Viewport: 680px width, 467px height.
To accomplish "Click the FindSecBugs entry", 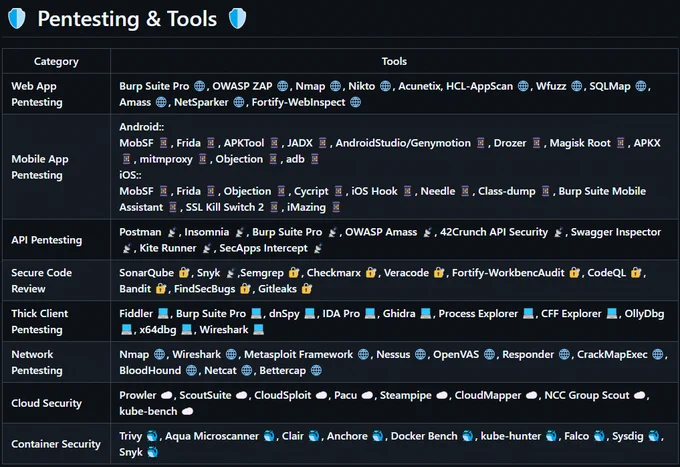I will pyautogui.click(x=204, y=289).
